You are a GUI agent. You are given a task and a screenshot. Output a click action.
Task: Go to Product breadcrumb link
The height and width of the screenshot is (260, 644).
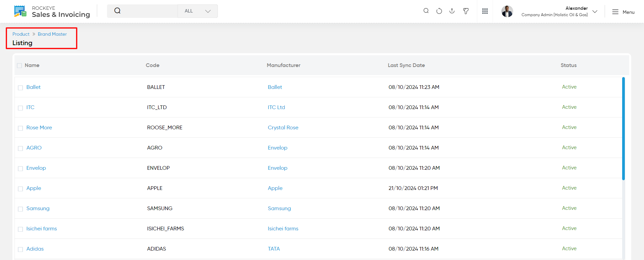click(x=21, y=34)
